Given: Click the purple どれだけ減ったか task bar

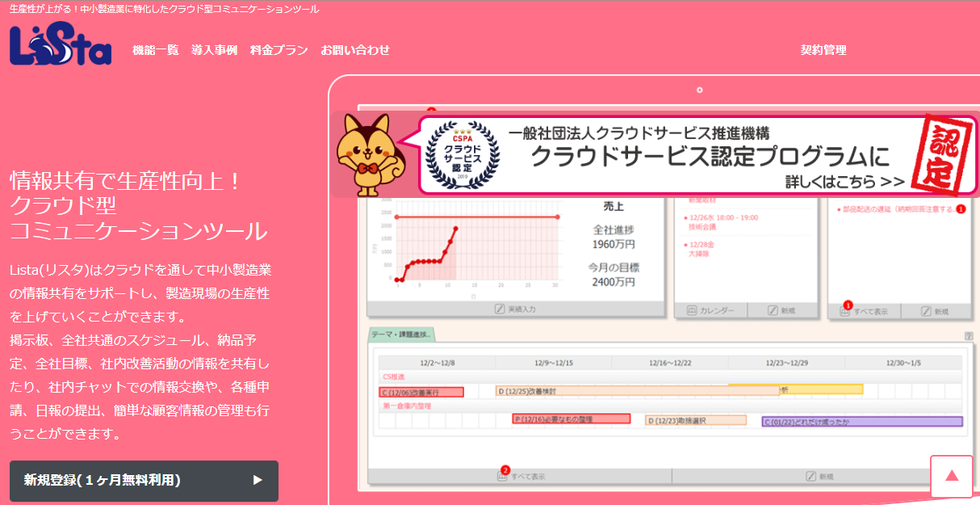Looking at the screenshot, I should click(861, 422).
